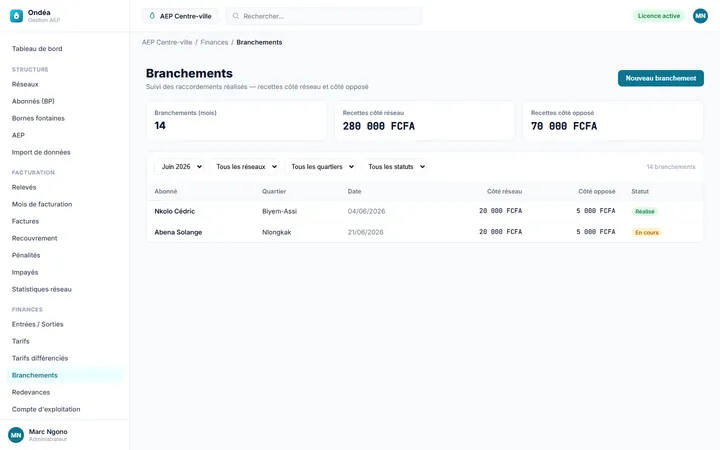The height and width of the screenshot is (450, 720).
Task: Open the Tous les quartiers dropdown
Action: coord(321,167)
